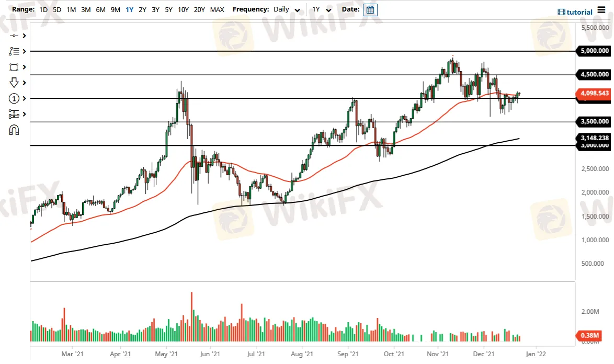Expand the circled one tool submenu arrow
This screenshot has height=364, width=614.
pos(24,98)
